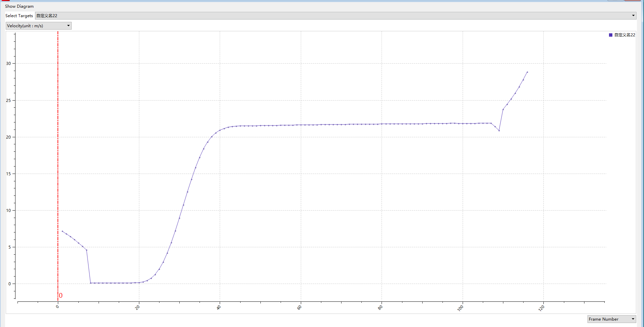The image size is (644, 327).
Task: Click the 30 label on the velocity axis
Action: [x=8, y=64]
